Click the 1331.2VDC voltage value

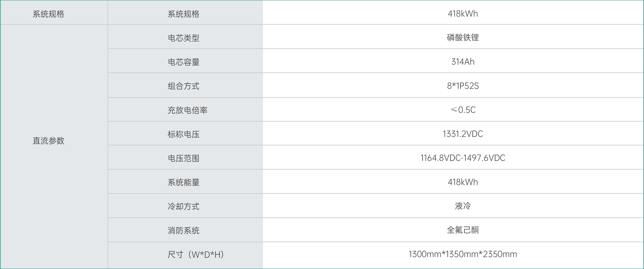[463, 134]
